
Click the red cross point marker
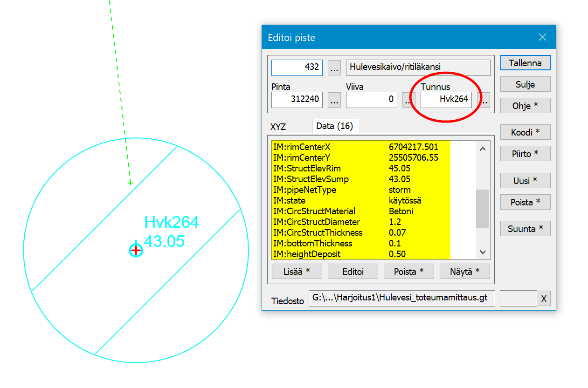click(x=136, y=251)
